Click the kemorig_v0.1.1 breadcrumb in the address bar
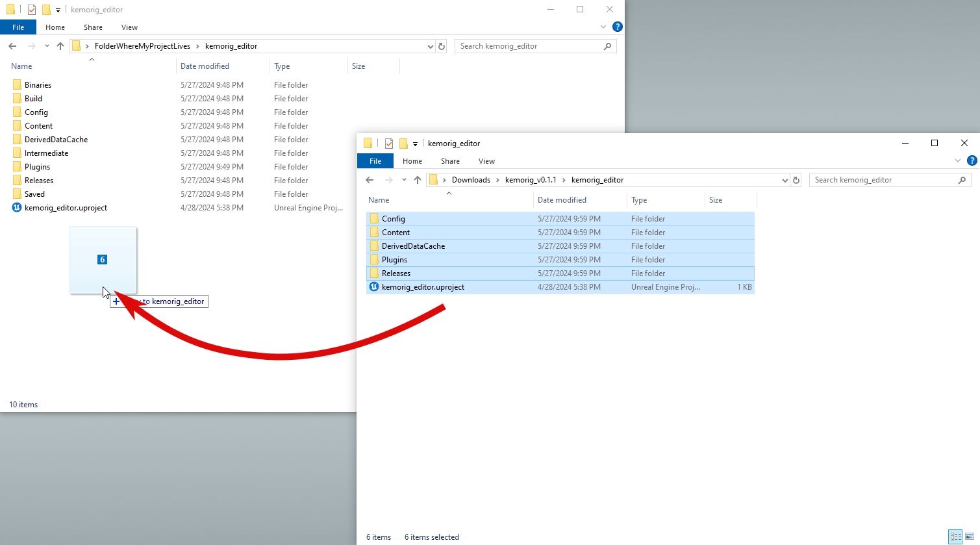Viewport: 980px width, 545px height. tap(531, 180)
